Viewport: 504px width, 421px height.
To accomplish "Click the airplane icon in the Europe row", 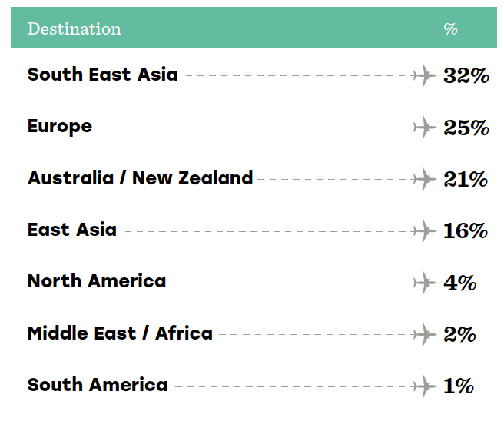I will (423, 128).
